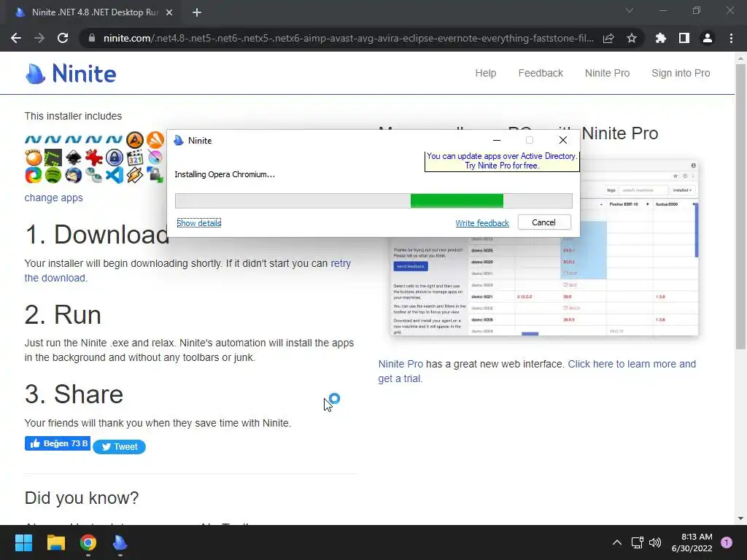This screenshot has width=747, height=560.
Task: Click the AIMP app icon
Action: coord(135,139)
